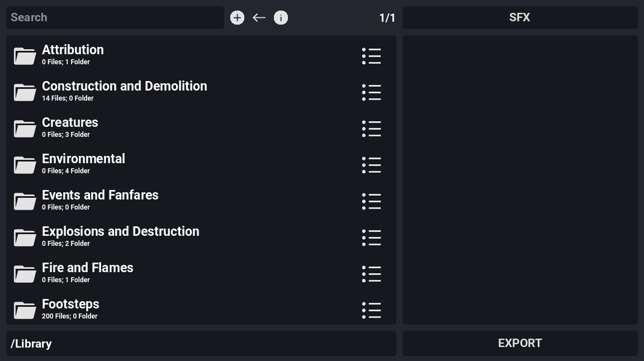644x361 pixels.
Task: Click into the Search field
Action: point(115,18)
